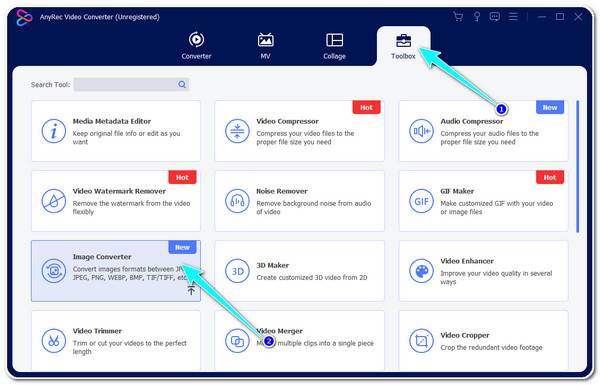Click the Image Converter icon
Viewport: 600px width, 385px height.
tap(54, 271)
